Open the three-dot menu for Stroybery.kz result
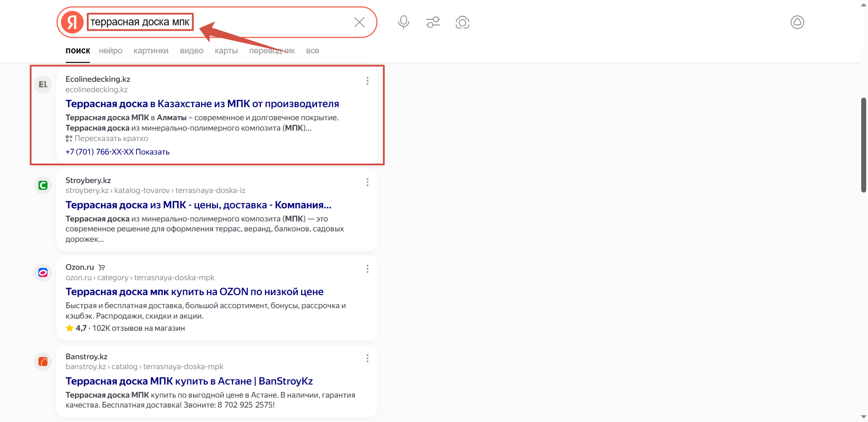 (x=367, y=182)
